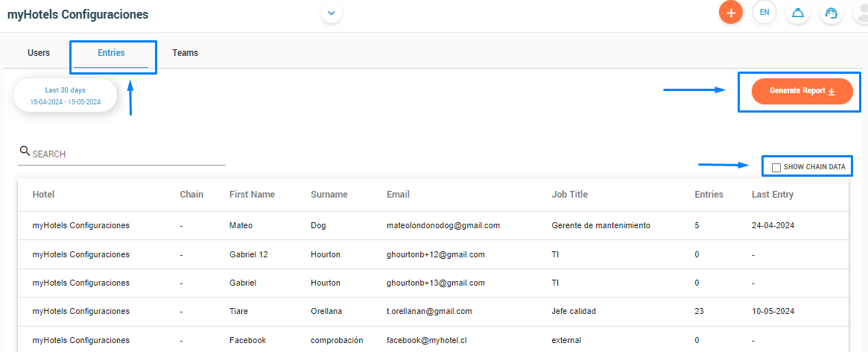Open the EN language selector
868x352 pixels.
coord(764,13)
